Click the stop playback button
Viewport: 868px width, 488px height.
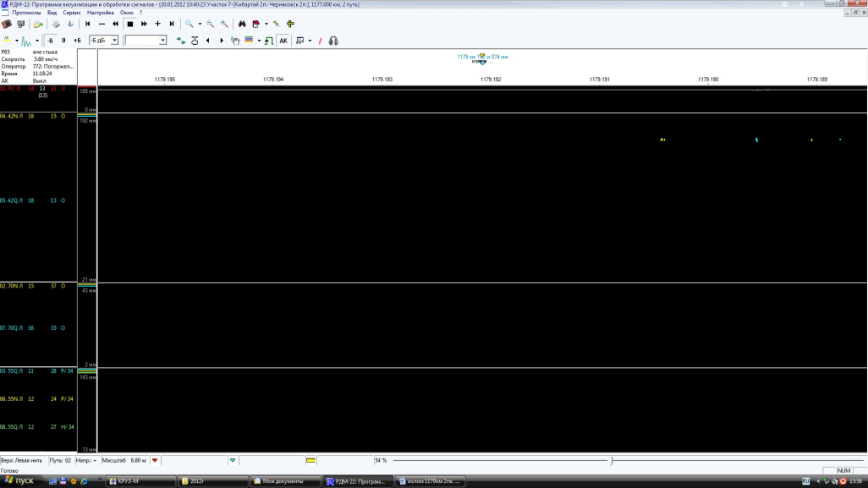tap(130, 25)
